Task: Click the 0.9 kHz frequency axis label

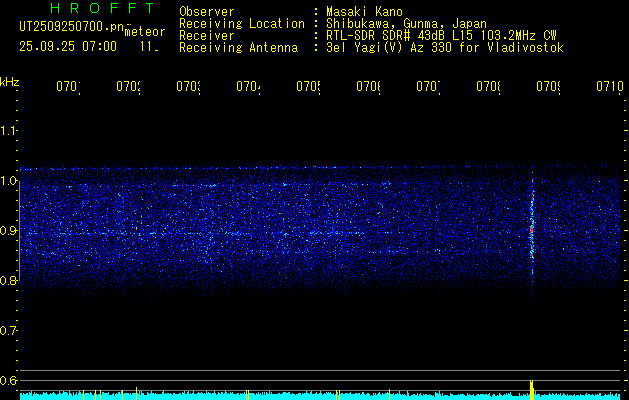Action: click(x=8, y=231)
